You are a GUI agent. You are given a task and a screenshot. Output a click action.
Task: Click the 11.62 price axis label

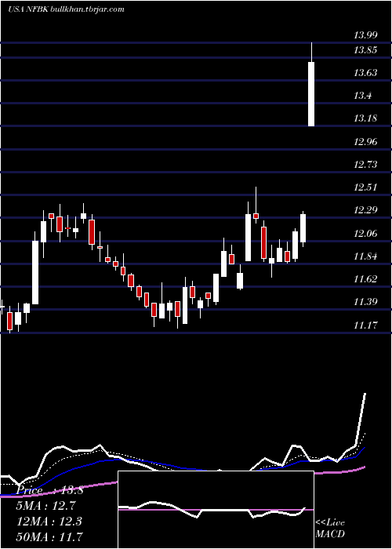tap(365, 279)
